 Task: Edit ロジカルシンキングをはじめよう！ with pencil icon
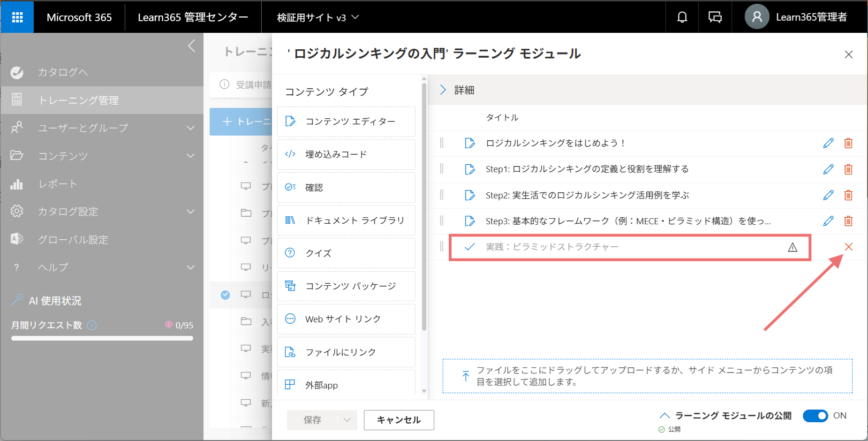[829, 143]
